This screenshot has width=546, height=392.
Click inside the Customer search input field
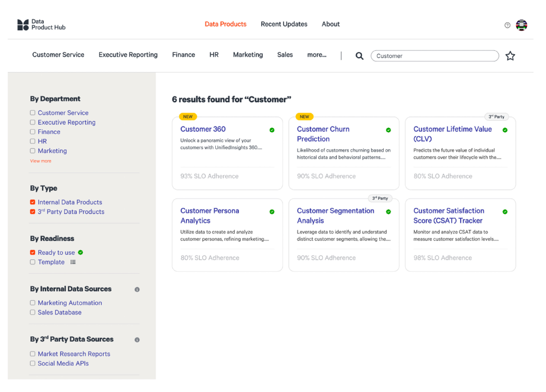point(434,55)
